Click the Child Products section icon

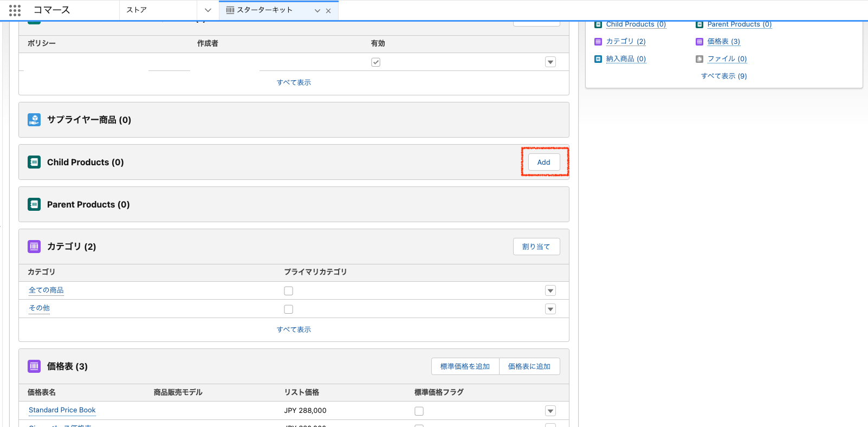coord(34,162)
